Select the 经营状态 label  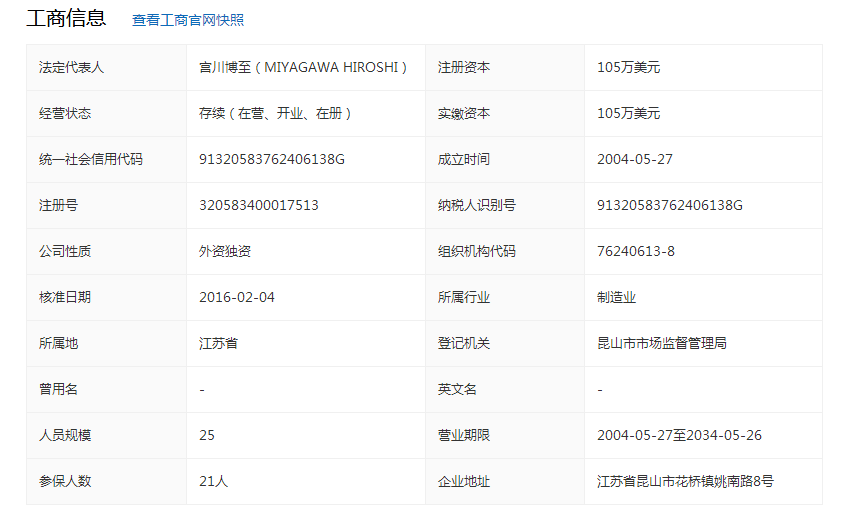[x=65, y=114]
